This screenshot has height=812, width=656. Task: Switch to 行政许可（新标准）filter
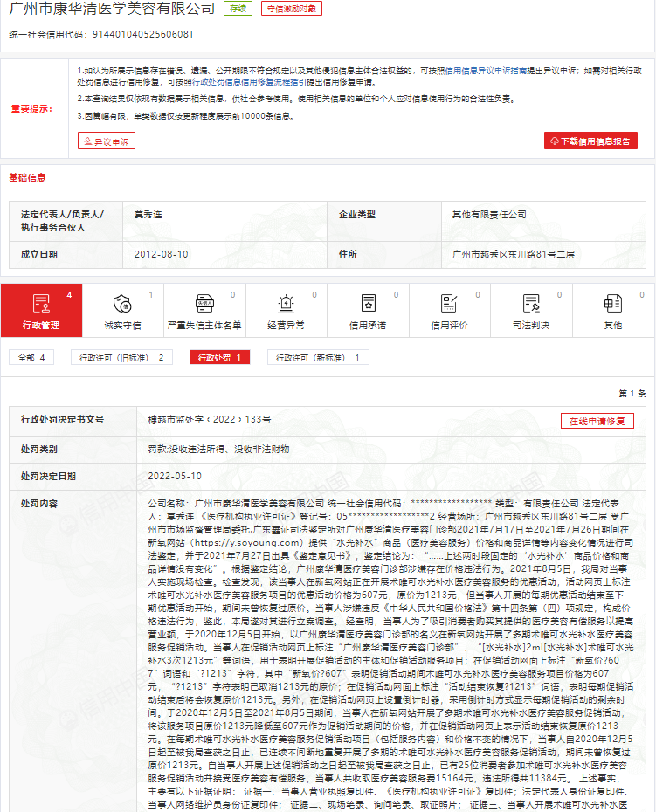point(317,358)
